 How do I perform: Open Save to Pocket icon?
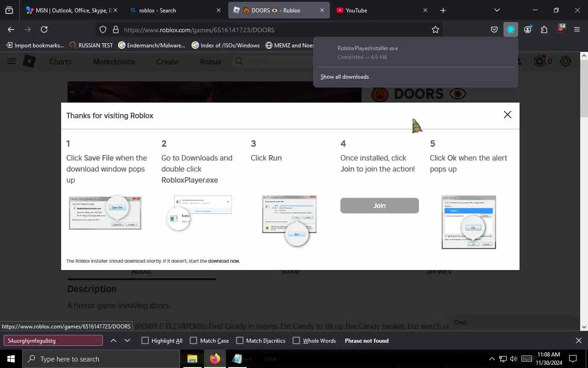(x=494, y=29)
